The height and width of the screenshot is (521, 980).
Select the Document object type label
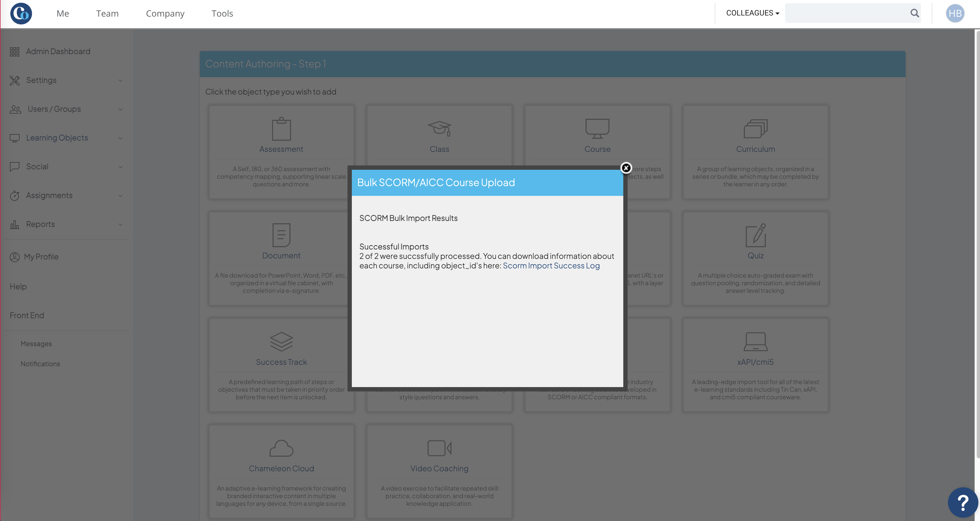(281, 256)
